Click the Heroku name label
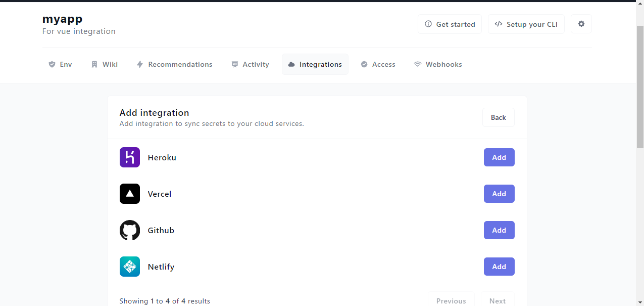Viewport: 644px width, 306px height. coord(162,157)
